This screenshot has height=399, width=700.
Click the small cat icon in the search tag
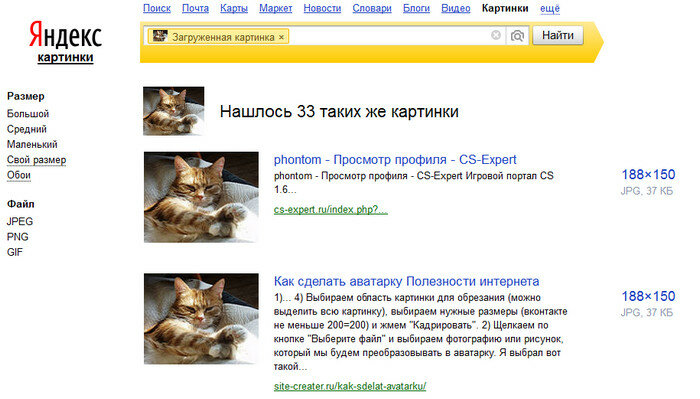click(160, 36)
